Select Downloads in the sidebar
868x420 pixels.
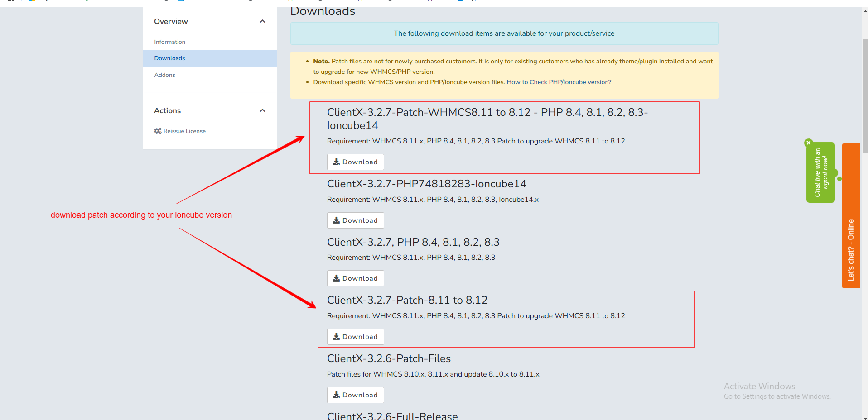(x=169, y=58)
